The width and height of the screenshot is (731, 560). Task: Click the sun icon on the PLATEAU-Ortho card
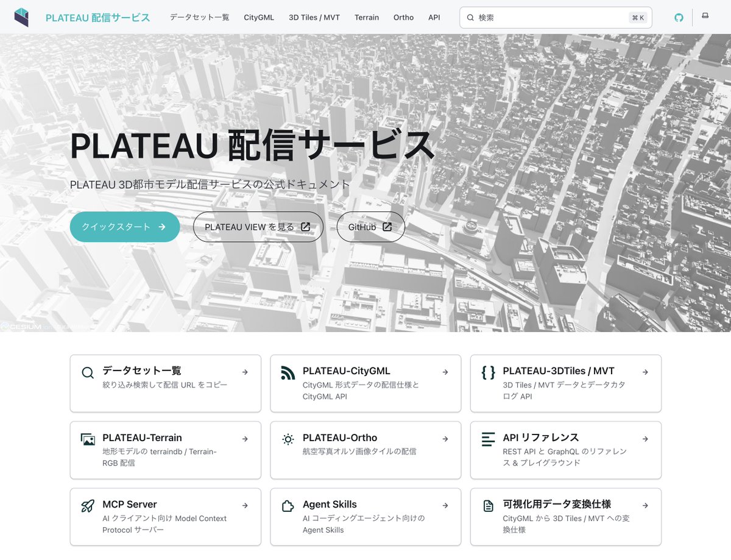click(288, 439)
